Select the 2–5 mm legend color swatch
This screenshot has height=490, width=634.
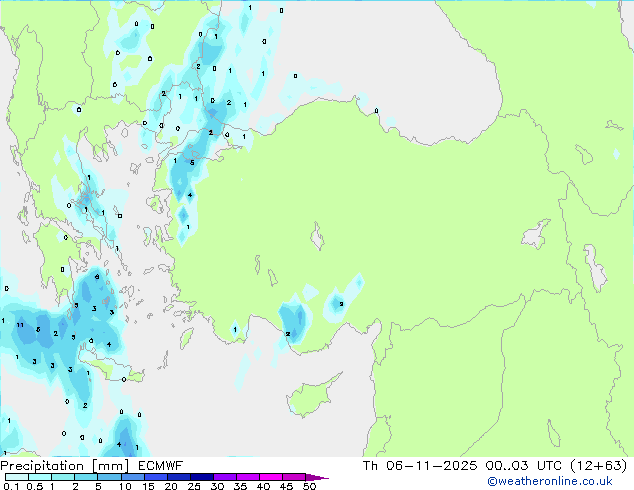tap(86, 477)
